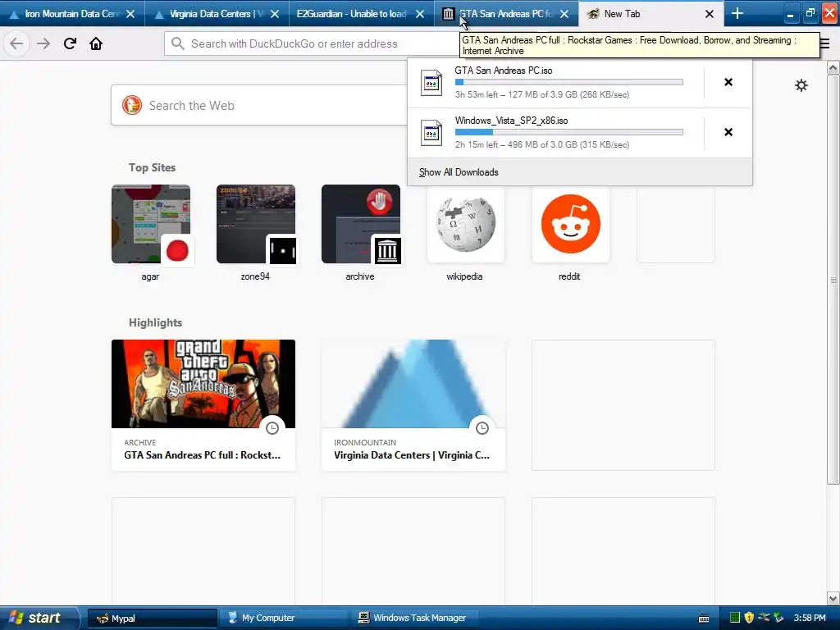Click the 2h 15m left download status text
This screenshot has height=630, width=840.
click(541, 144)
